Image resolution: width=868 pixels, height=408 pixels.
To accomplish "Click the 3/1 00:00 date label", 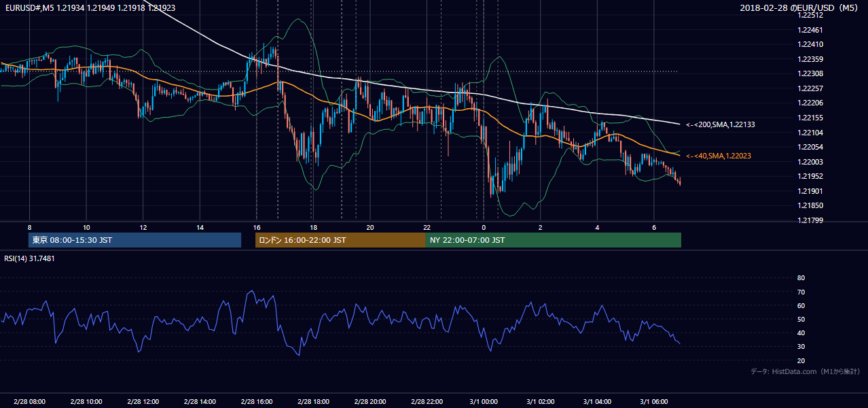I will coord(484,402).
